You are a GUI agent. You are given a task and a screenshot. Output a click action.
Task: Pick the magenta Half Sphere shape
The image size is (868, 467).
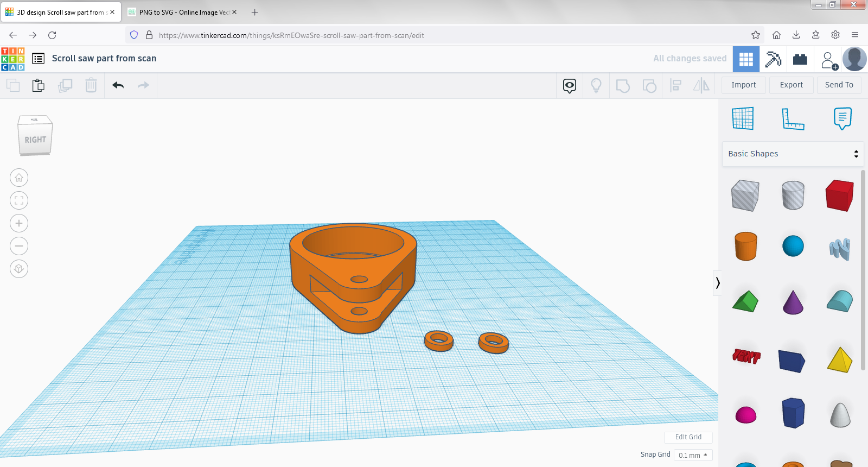pyautogui.click(x=746, y=415)
